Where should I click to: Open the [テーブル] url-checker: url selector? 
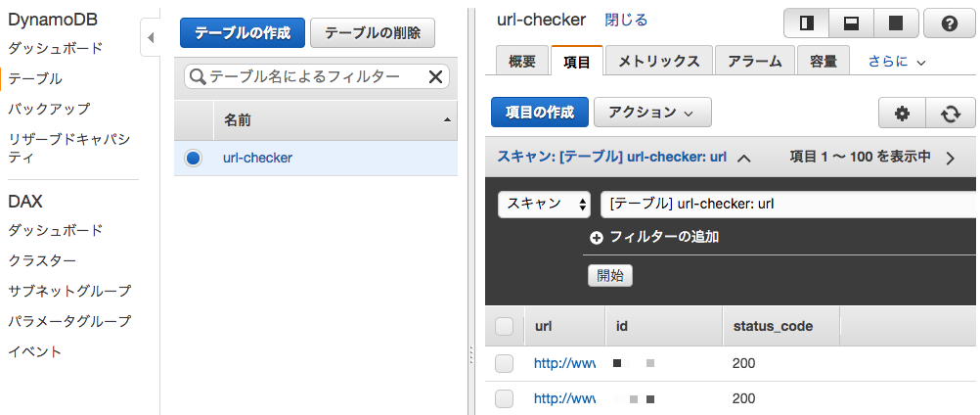(x=787, y=205)
